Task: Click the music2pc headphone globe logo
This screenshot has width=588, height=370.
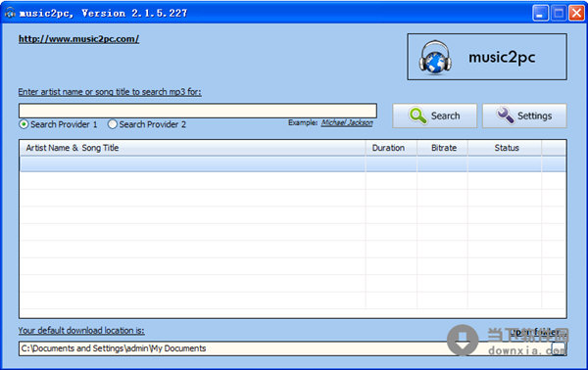Action: [435, 57]
